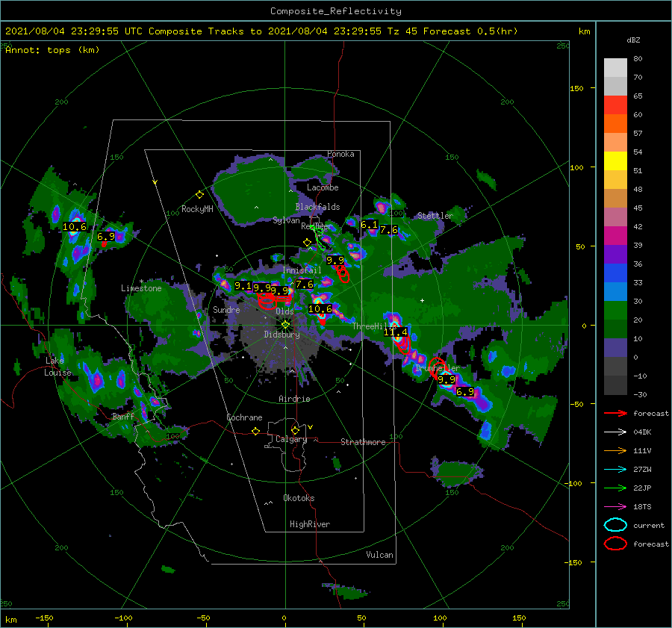The width and height of the screenshot is (672, 628).
Task: Click the orange 111V arrow legend icon
Action: 615,450
